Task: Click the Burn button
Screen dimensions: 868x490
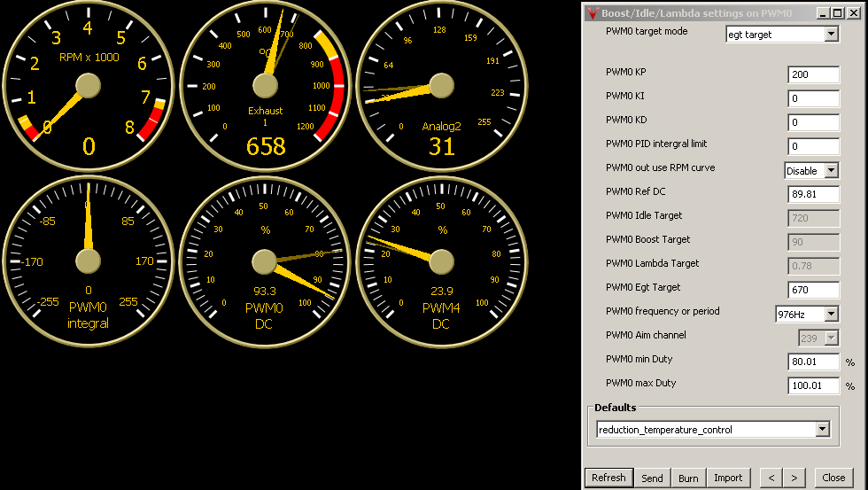Action: tap(688, 478)
